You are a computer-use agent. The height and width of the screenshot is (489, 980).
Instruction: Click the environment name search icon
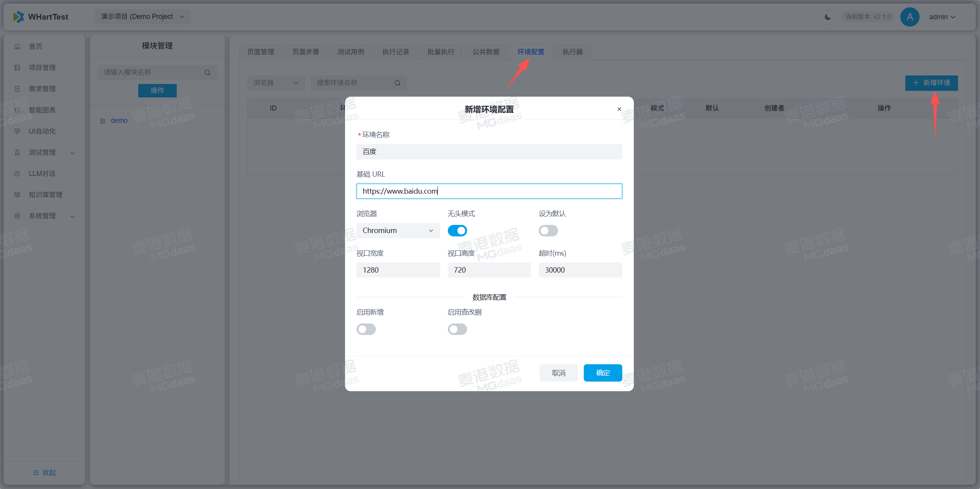click(397, 83)
